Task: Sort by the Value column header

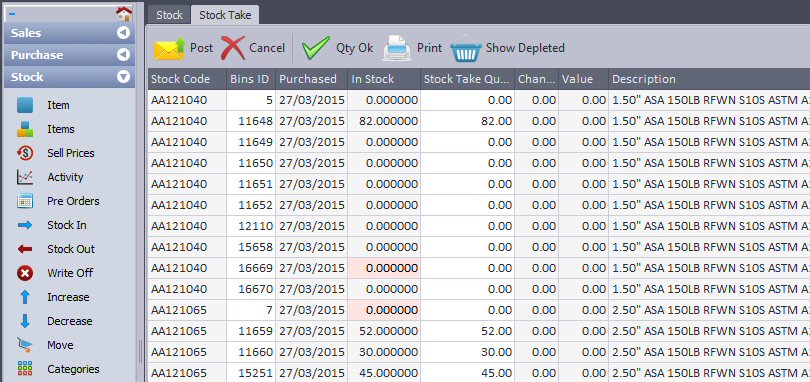Action: [583, 79]
